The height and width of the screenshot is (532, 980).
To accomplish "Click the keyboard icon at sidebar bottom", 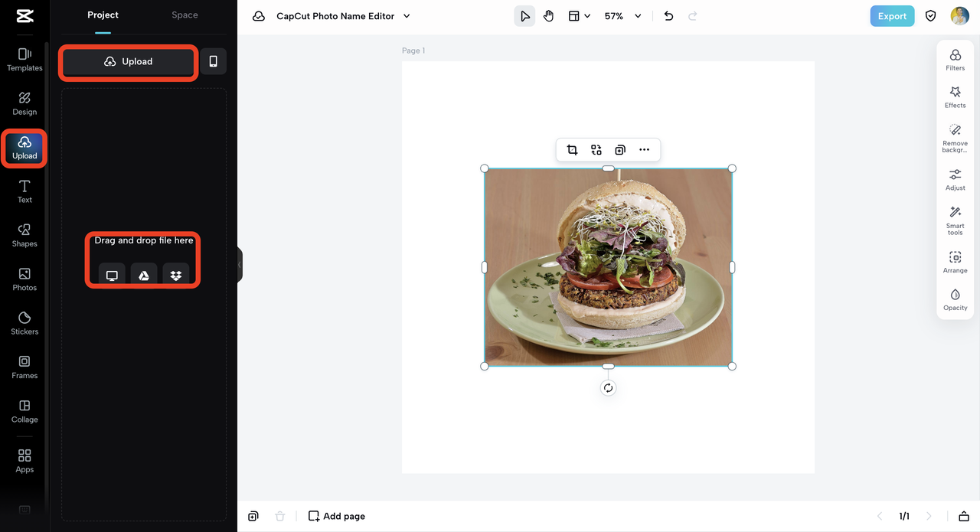I will coord(24,510).
